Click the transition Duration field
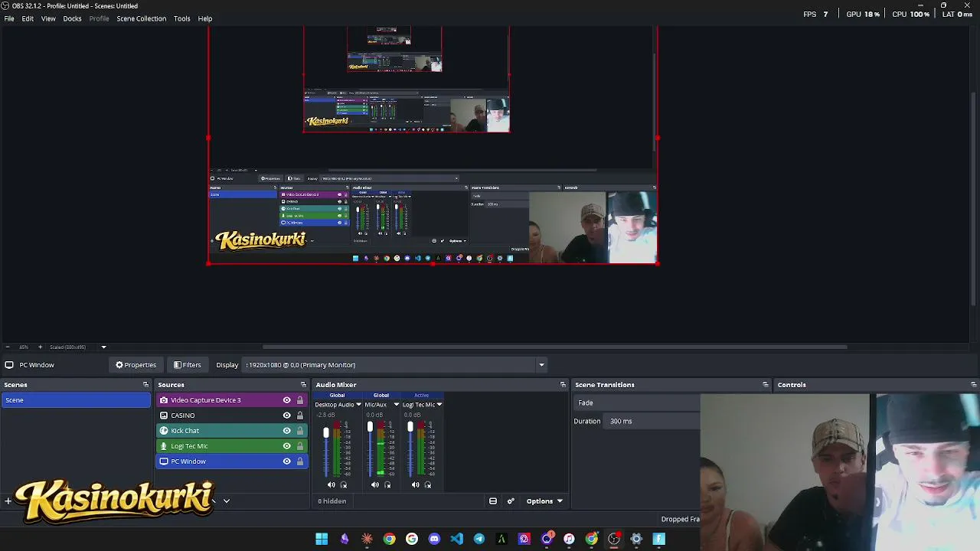 (x=653, y=422)
